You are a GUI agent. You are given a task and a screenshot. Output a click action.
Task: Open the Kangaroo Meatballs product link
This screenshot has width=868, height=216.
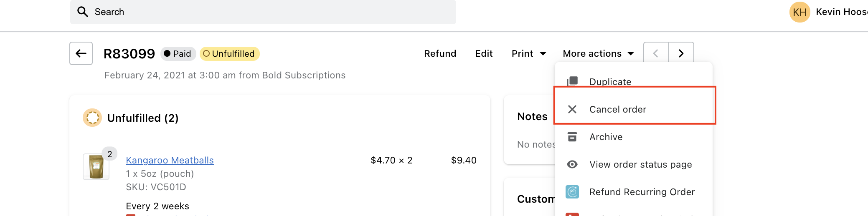(170, 160)
